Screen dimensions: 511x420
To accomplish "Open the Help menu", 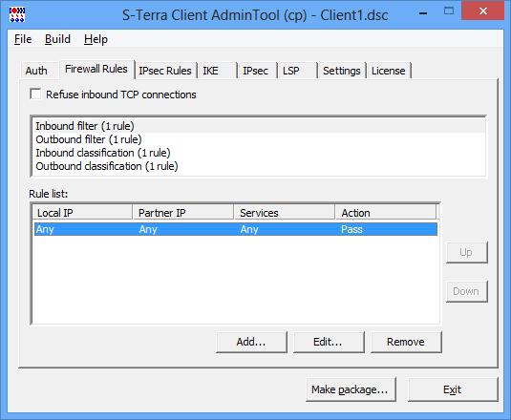I will click(x=96, y=39).
